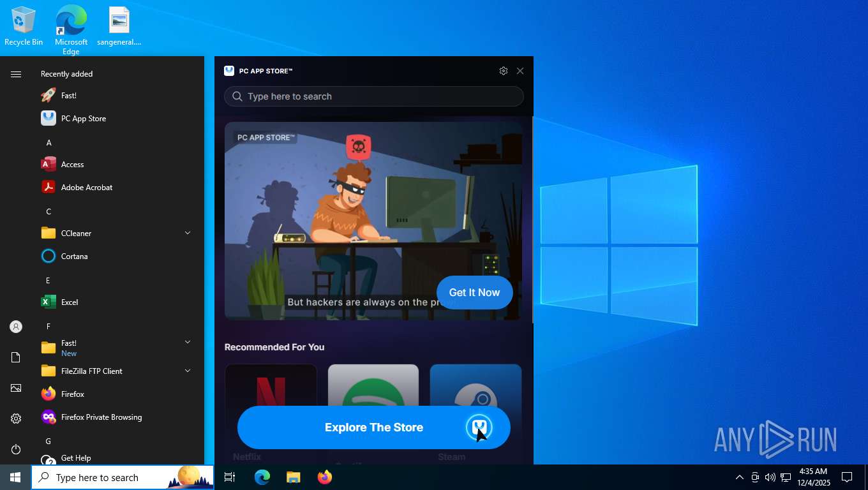Expand the Start menu hamburger

(16, 74)
